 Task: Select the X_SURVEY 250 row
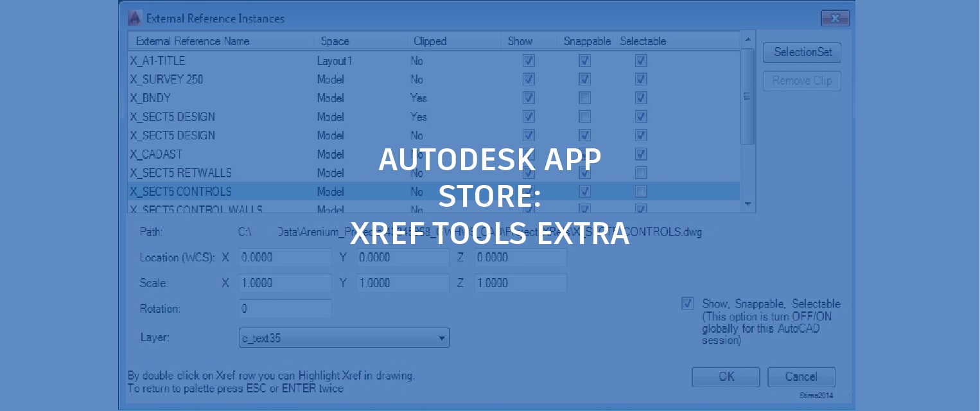pos(434,80)
